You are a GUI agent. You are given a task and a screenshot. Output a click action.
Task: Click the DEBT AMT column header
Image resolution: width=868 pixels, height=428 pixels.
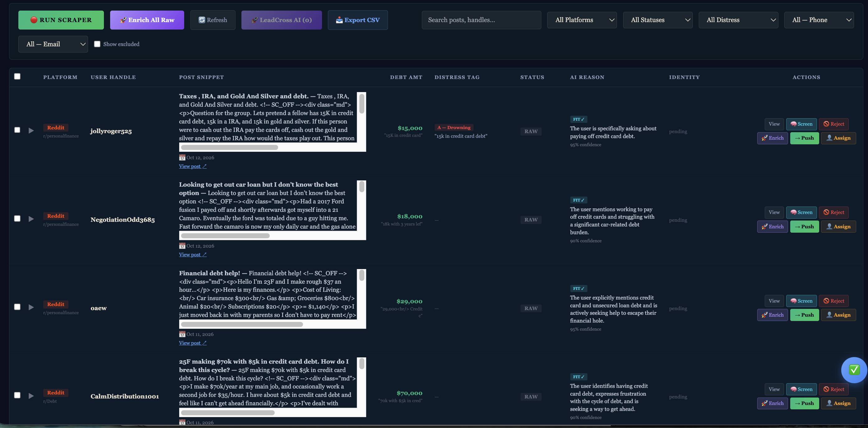406,77
